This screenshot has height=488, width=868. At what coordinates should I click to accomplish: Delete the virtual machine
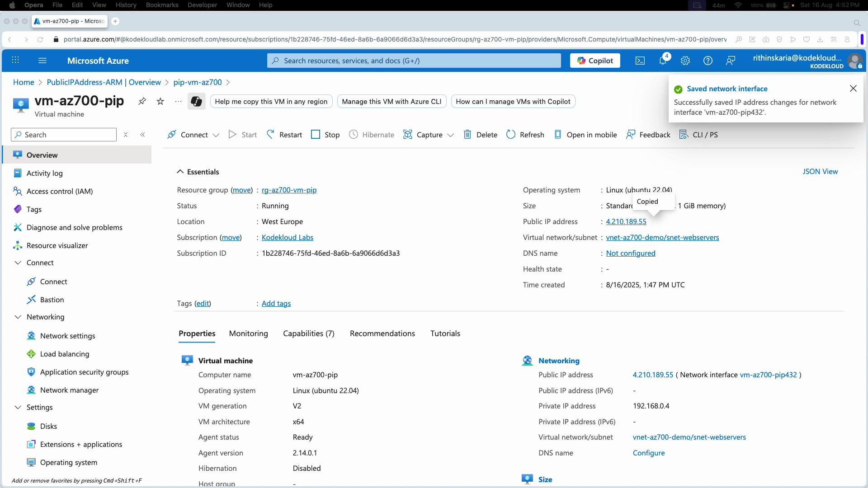click(480, 135)
